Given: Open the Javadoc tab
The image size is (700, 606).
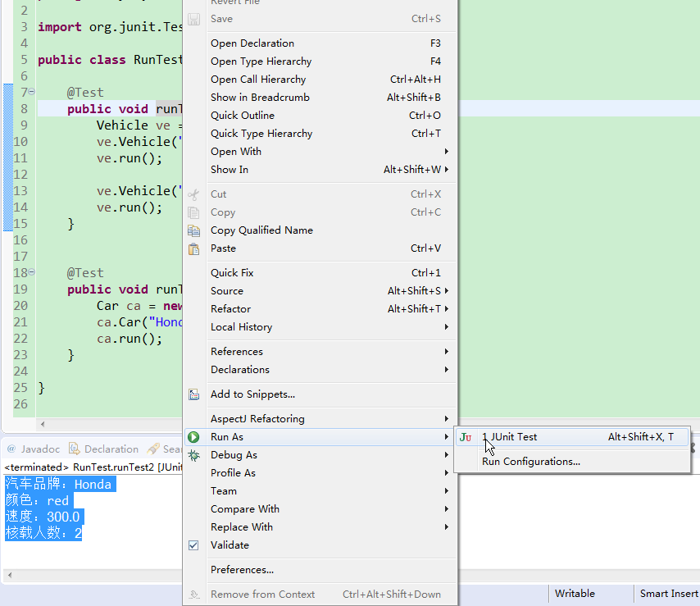Looking at the screenshot, I should 34,449.
